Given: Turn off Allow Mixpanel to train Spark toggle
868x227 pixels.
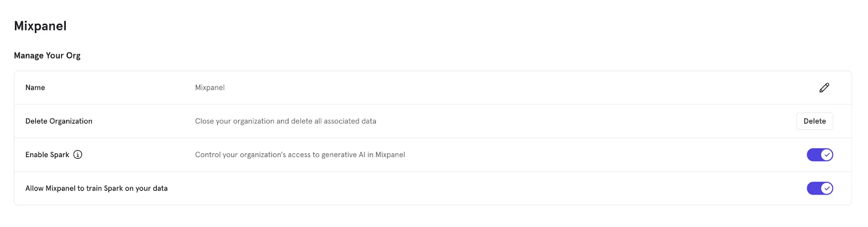Looking at the screenshot, I should (x=820, y=189).
